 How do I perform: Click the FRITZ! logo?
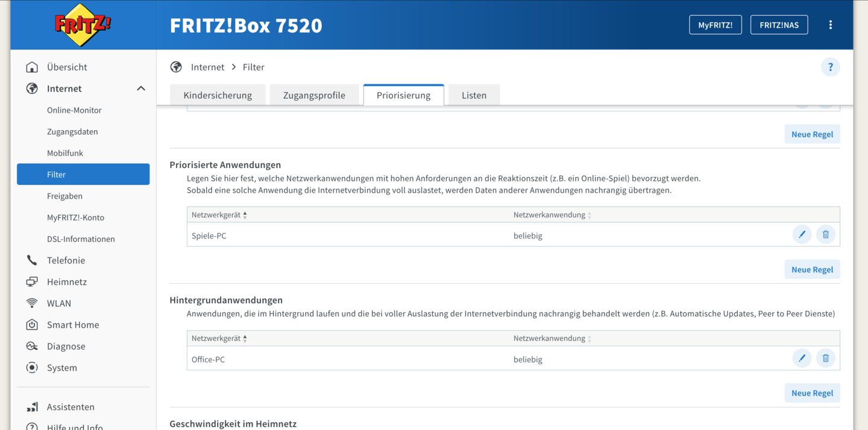[83, 25]
